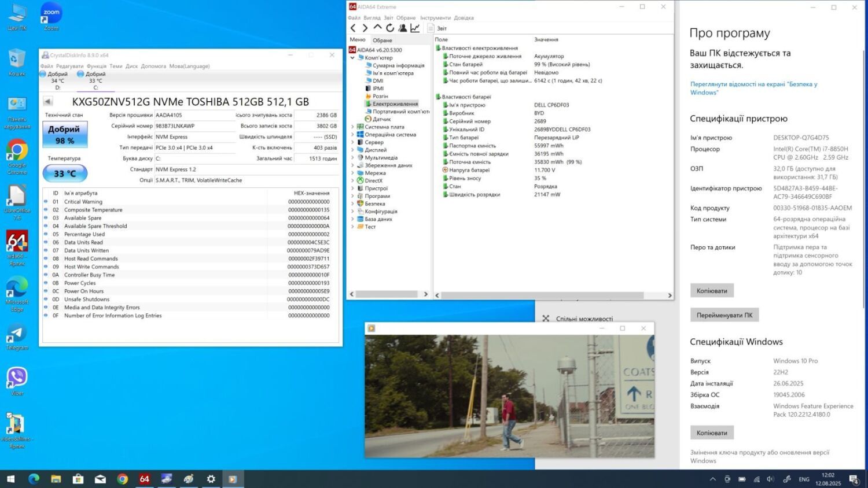868x488 pixels.
Task: Click the AIDA64 data pane horizontal scrollbar
Action: pos(541,295)
